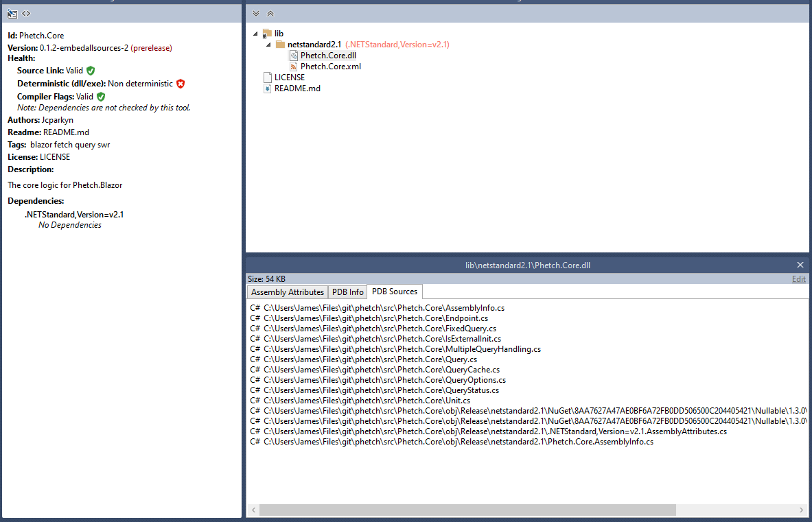The width and height of the screenshot is (812, 522).
Task: Switch to the PDB Info tab
Action: pyautogui.click(x=347, y=292)
